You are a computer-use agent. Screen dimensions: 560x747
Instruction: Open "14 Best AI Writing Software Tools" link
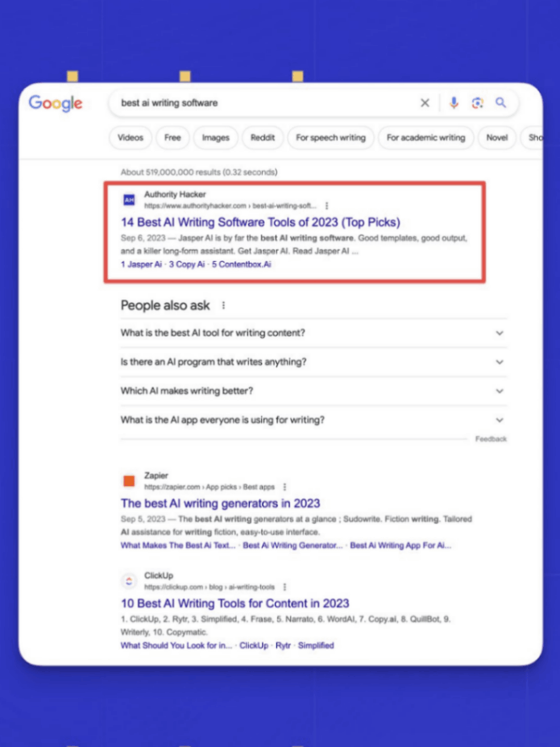tap(260, 222)
